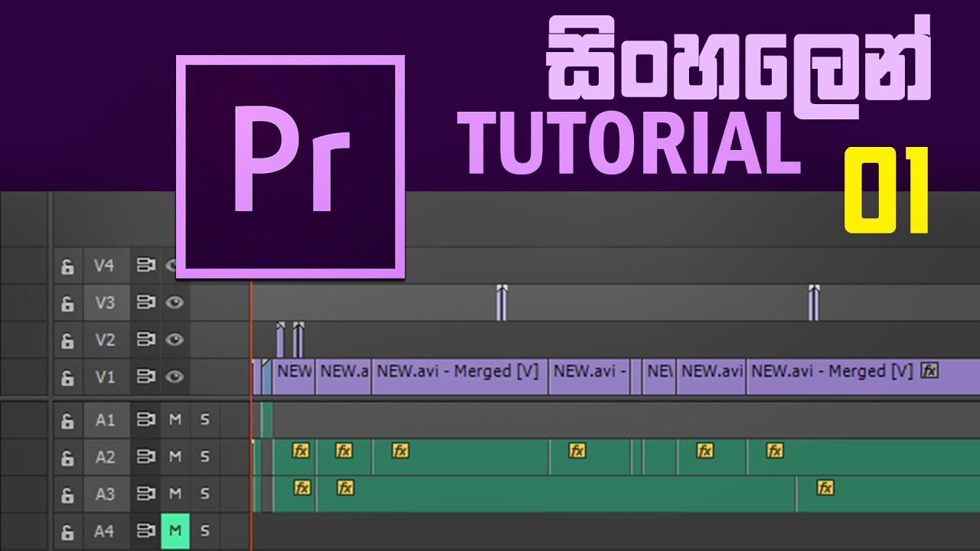Image resolution: width=980 pixels, height=551 pixels.
Task: Select track target V4 label
Action: click(104, 266)
